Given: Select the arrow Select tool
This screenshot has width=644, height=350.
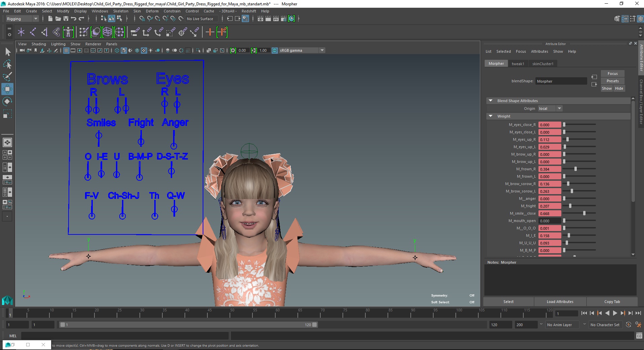Looking at the screenshot, I should tap(8, 52).
